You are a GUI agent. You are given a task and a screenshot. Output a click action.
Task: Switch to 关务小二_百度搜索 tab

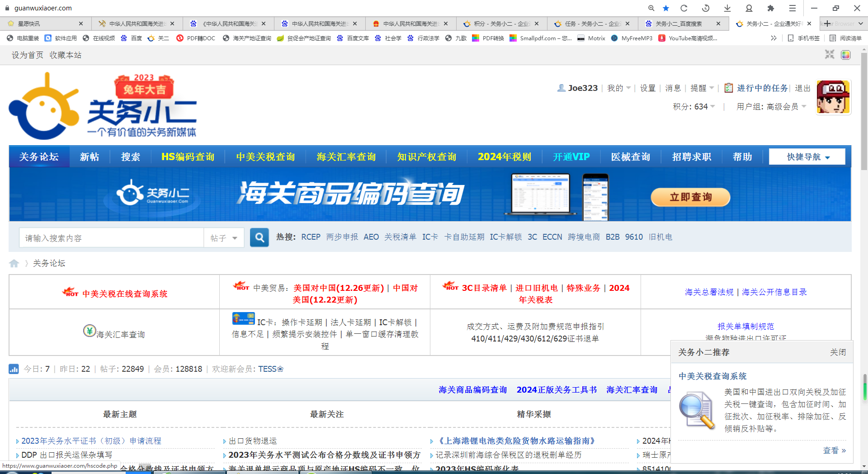[684, 24]
